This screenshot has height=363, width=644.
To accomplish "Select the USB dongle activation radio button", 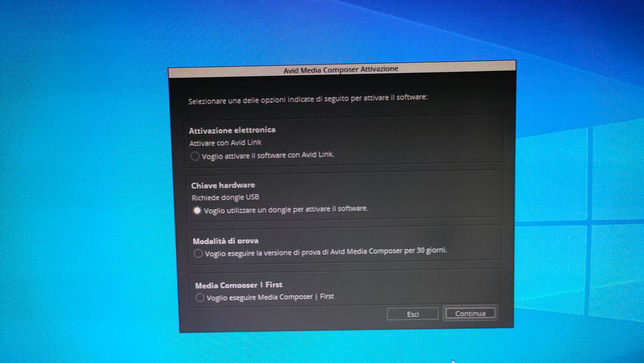I will 197,210.
